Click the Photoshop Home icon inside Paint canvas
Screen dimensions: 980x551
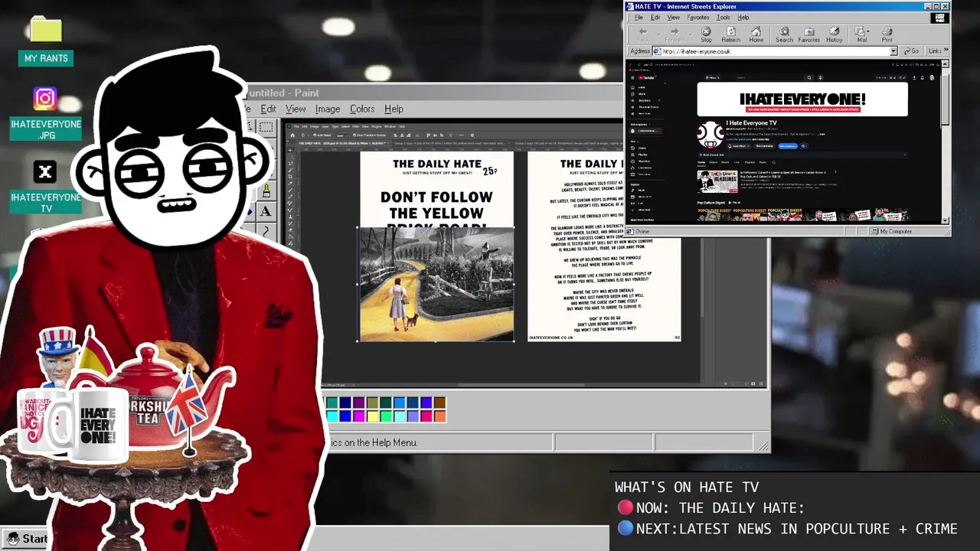click(292, 135)
